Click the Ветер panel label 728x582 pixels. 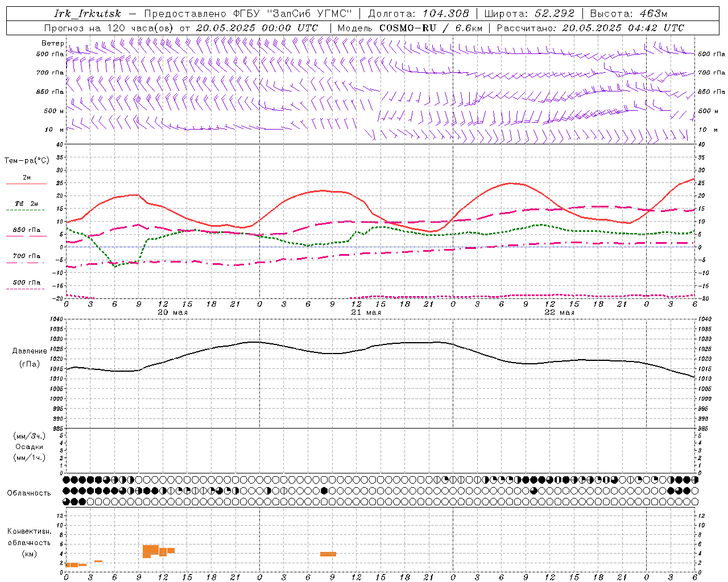point(52,43)
